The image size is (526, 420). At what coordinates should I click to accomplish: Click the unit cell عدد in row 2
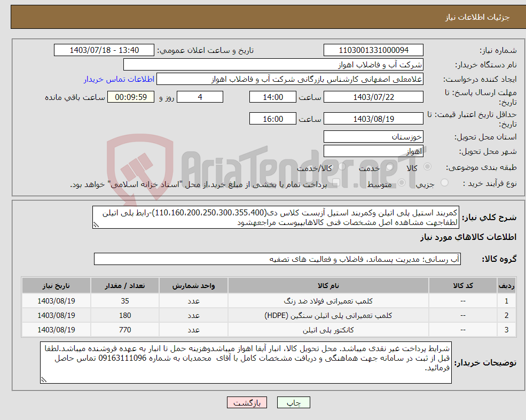pyautogui.click(x=193, y=315)
